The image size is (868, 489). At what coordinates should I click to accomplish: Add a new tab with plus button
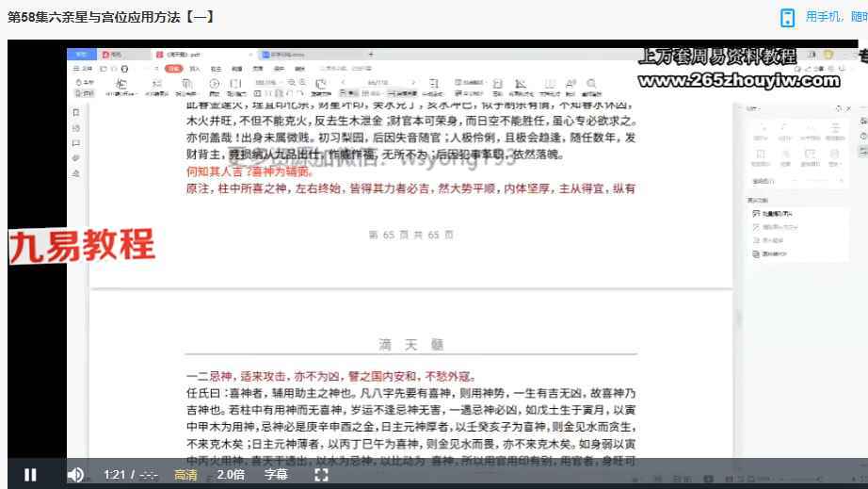tap(372, 55)
